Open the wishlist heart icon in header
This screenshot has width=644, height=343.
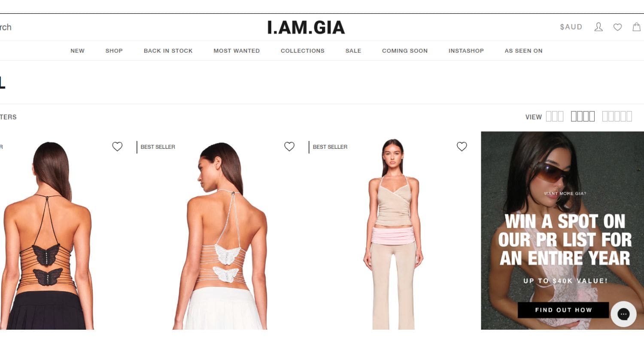point(617,27)
